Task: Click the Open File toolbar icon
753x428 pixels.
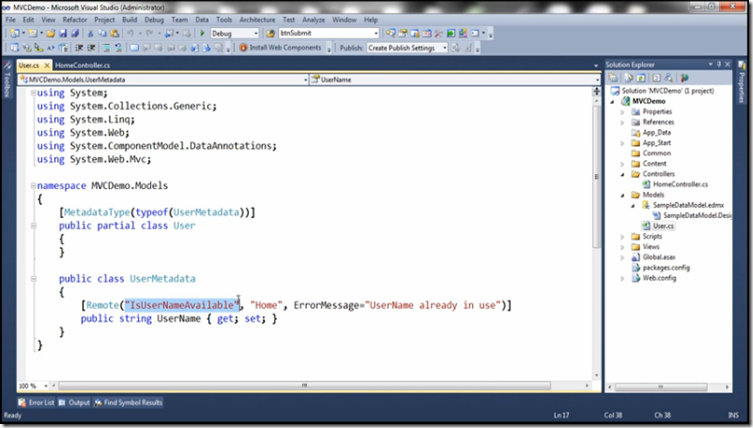Action: tap(50, 33)
